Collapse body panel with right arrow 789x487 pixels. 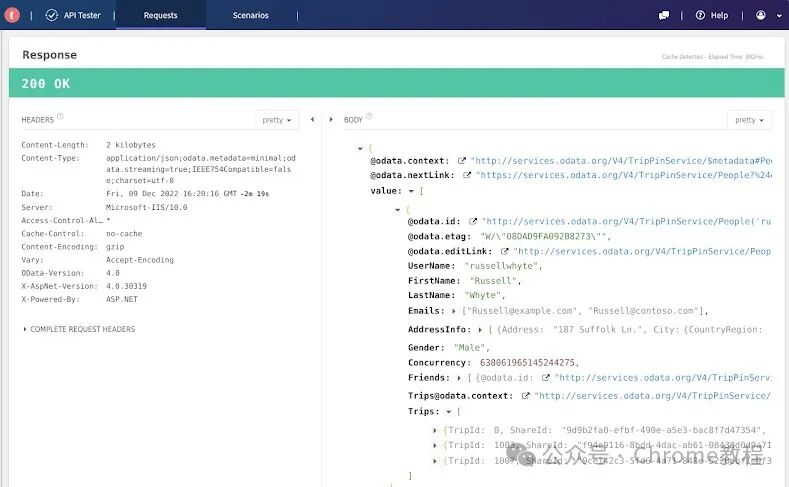pos(331,119)
